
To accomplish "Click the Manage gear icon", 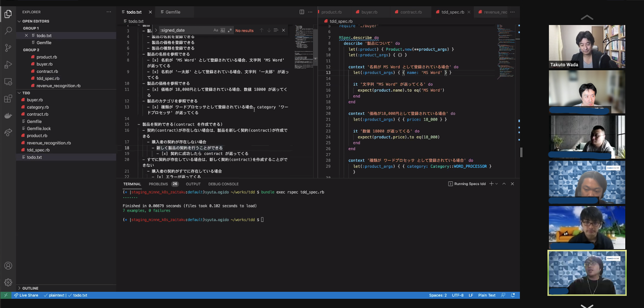I will coord(8,282).
